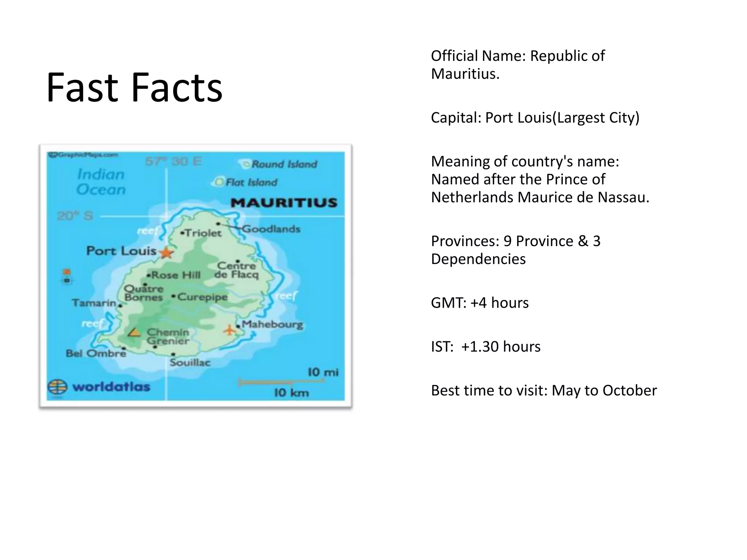The width and height of the screenshot is (747, 560).
Task: Click the Curepipe city dot
Action: (174, 296)
